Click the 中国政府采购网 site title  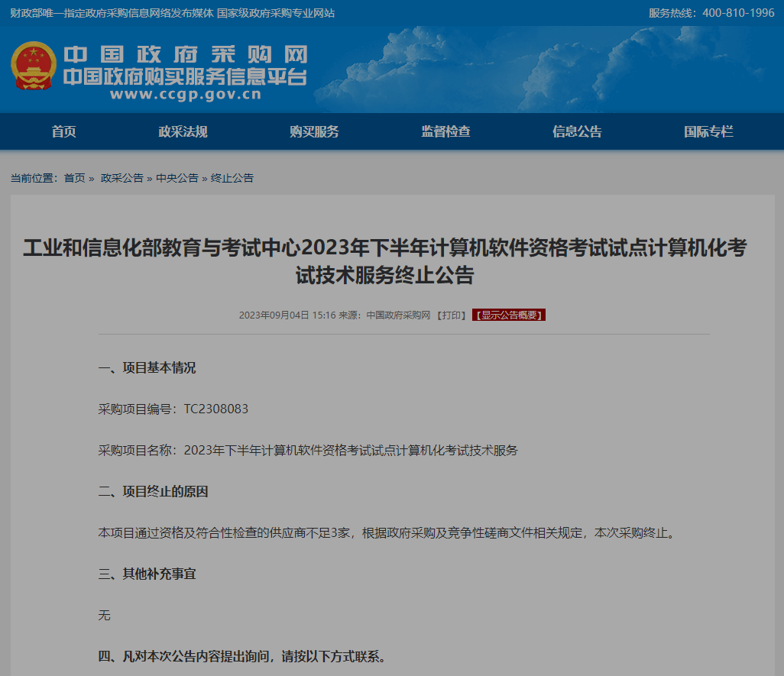pos(186,54)
